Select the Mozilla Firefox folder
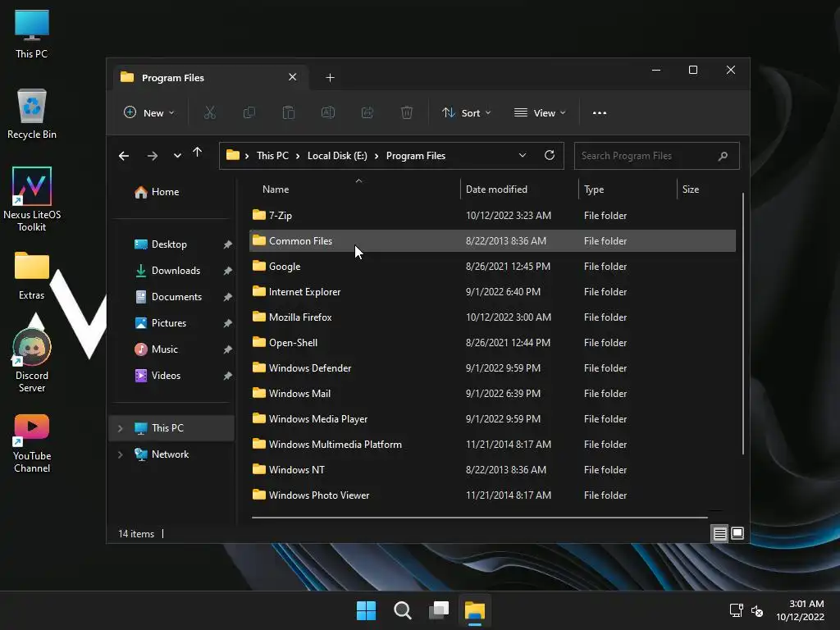This screenshot has width=840, height=630. click(x=492, y=317)
